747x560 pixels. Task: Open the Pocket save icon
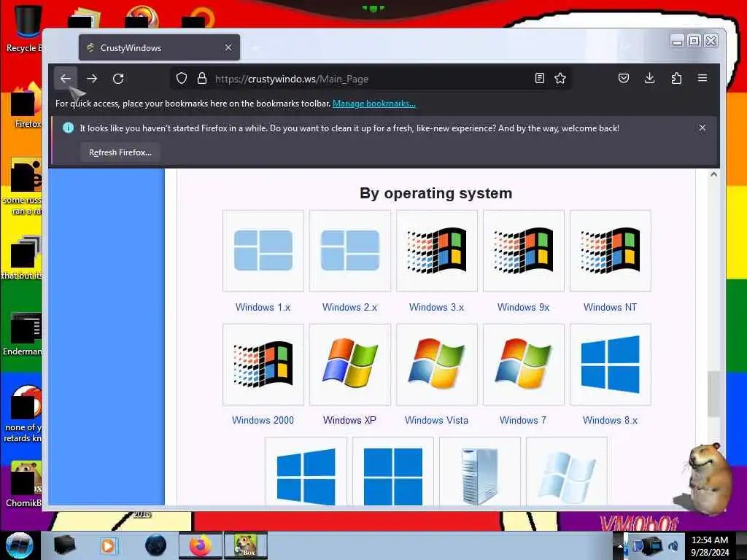624,79
